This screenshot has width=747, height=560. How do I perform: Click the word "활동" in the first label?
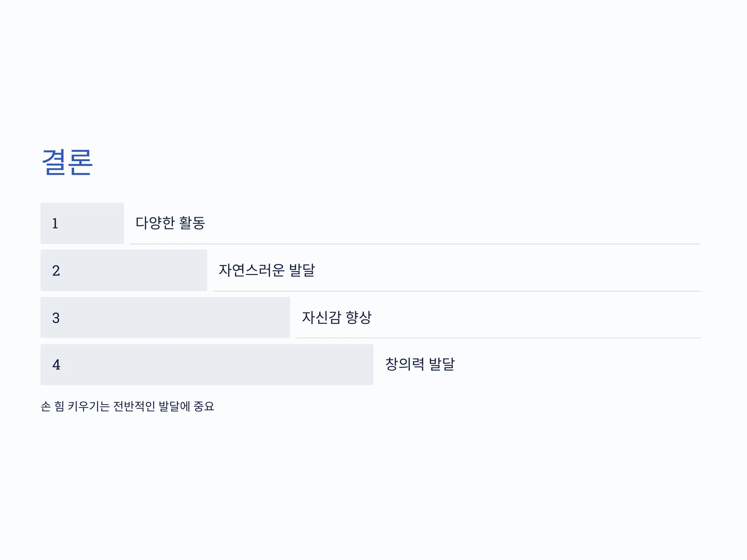click(x=192, y=223)
